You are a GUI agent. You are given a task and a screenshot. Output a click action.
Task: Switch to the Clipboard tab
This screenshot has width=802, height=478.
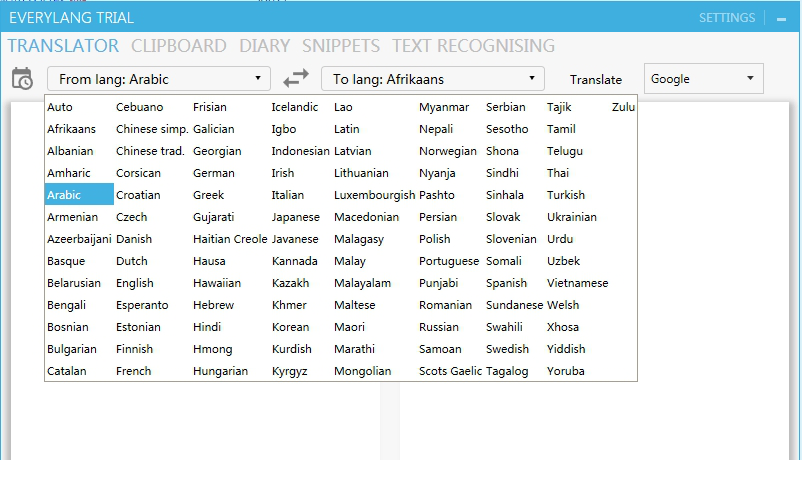[178, 46]
